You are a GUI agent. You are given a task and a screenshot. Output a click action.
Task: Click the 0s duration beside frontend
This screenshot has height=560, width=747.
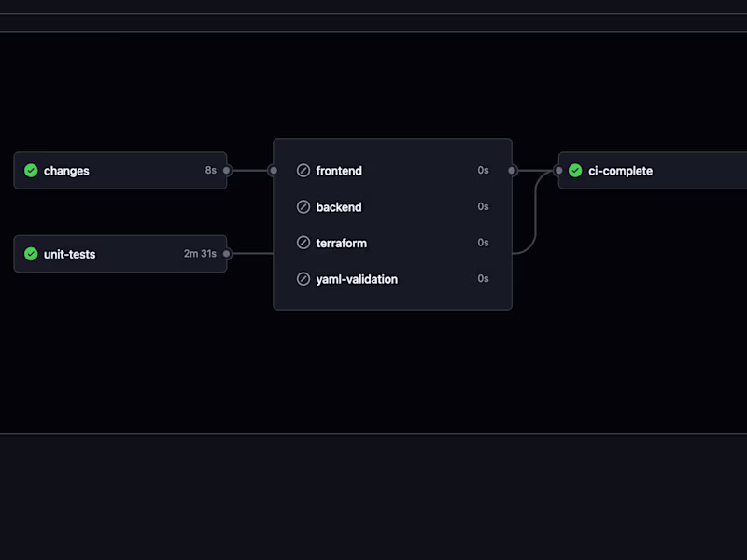(x=483, y=171)
